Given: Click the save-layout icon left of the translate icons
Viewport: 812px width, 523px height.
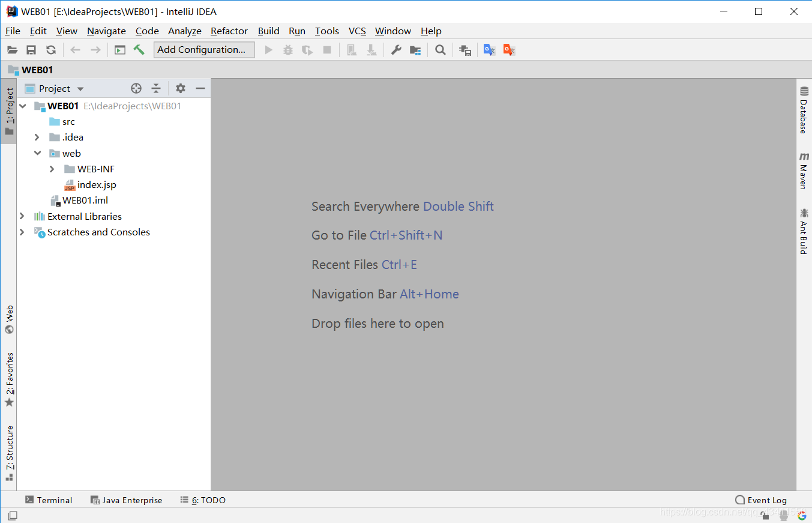Looking at the screenshot, I should 465,50.
